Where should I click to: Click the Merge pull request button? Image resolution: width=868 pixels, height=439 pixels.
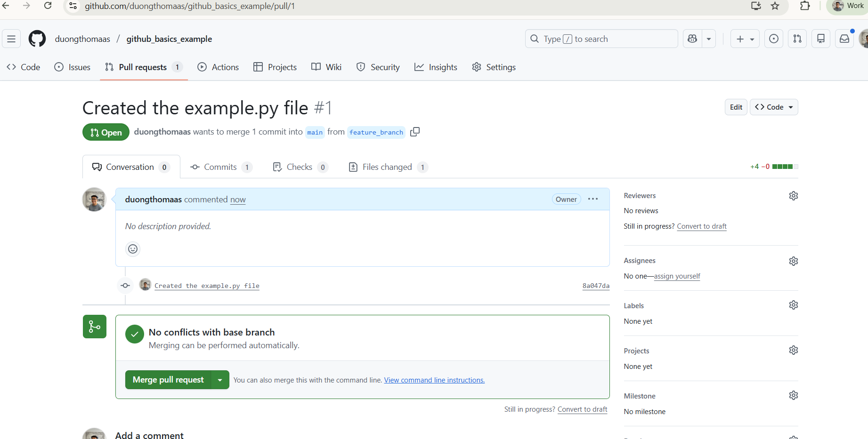[168, 380]
